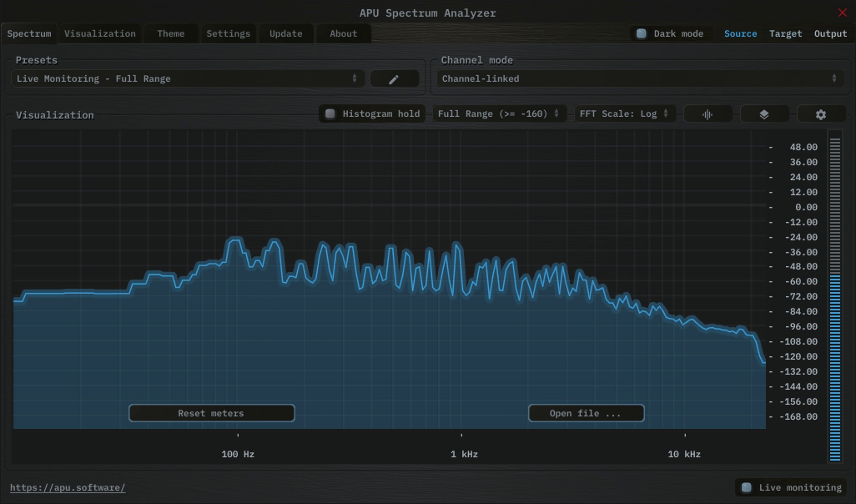856x504 pixels.
Task: Open the Full Range dropdown
Action: (499, 114)
